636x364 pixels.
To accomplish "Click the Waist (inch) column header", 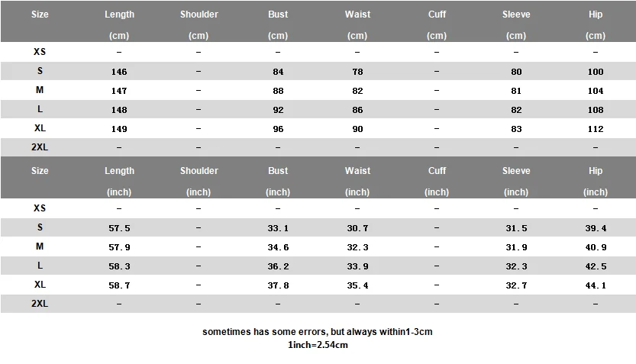I will 357,181.
